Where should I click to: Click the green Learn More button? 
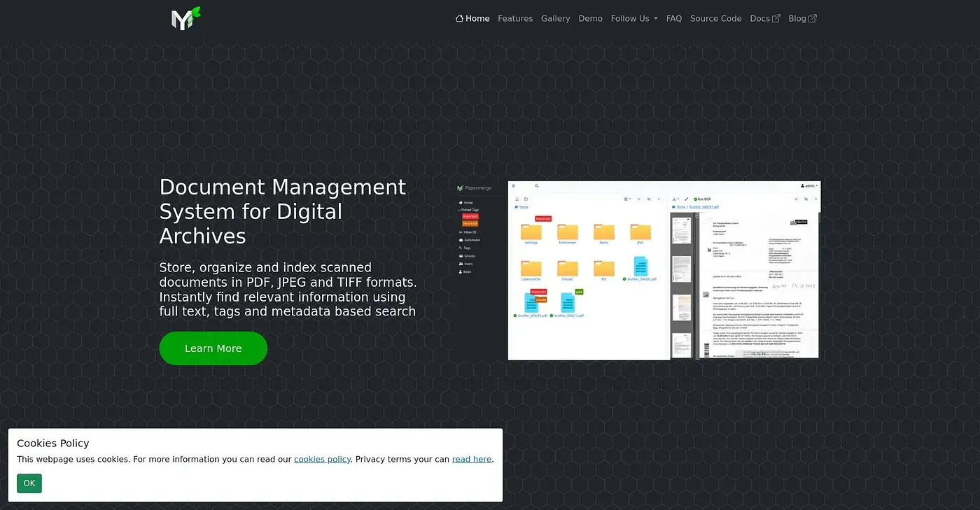[213, 348]
